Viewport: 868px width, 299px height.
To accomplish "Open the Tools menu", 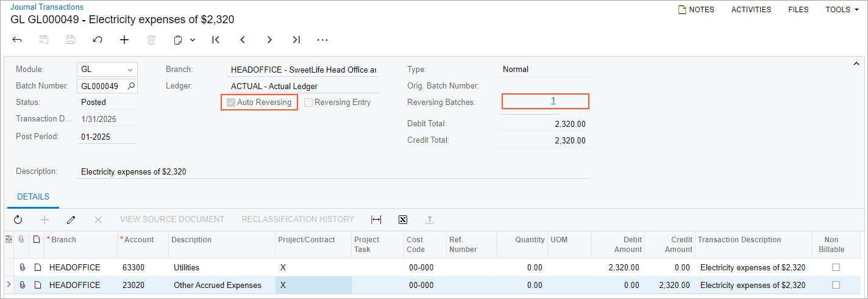I will click(842, 10).
